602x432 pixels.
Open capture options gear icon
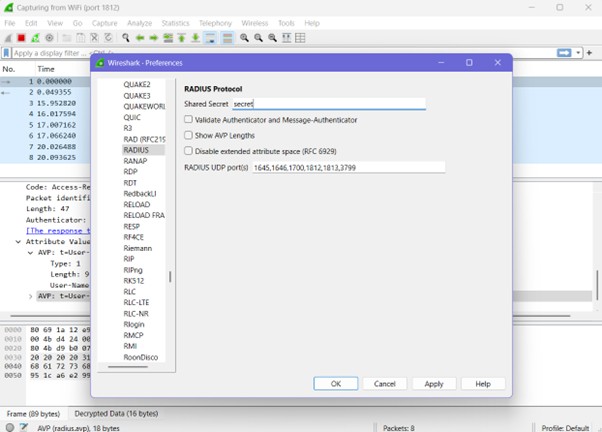49,38
